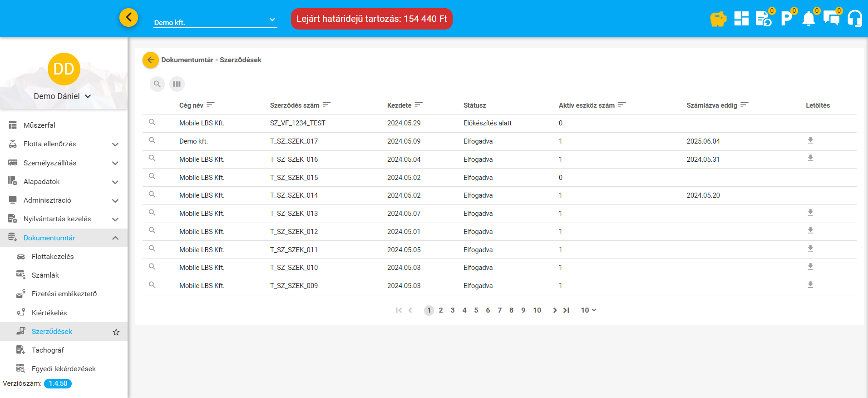868x398 pixels.
Task: Open the notifications bell icon
Action: pyautogui.click(x=809, y=19)
